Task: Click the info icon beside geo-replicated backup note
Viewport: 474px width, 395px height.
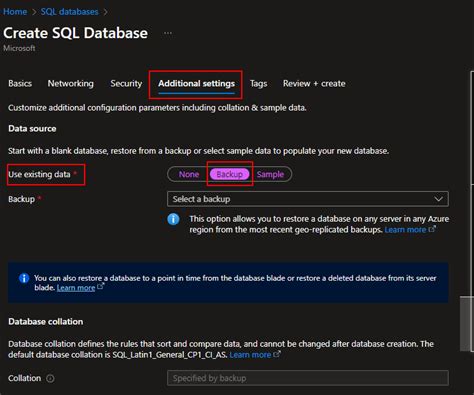Action: point(173,219)
